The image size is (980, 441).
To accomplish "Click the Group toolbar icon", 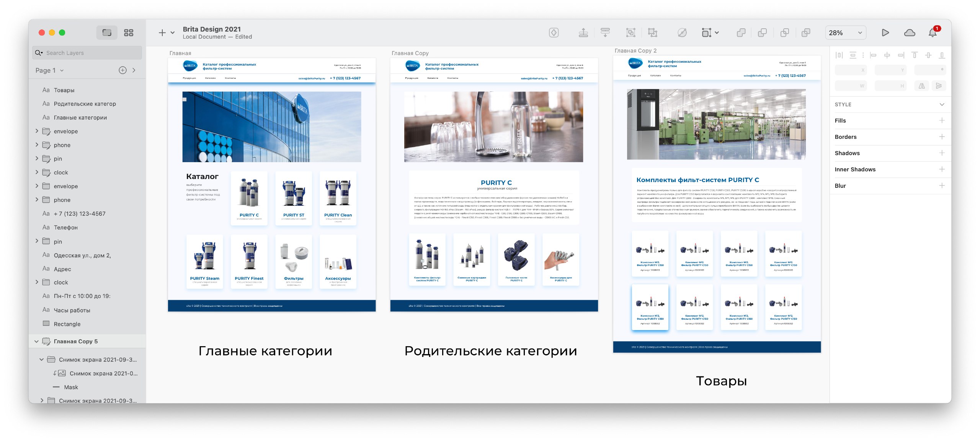I will click(x=630, y=33).
